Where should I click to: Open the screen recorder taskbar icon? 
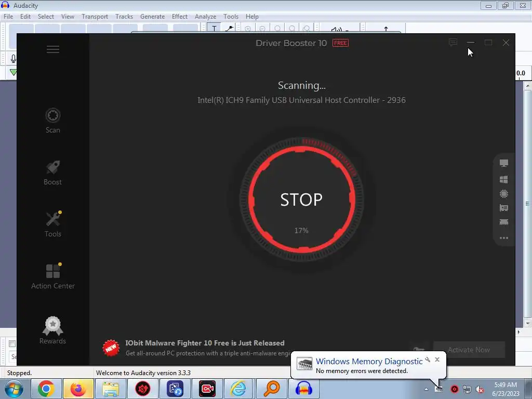(207, 389)
